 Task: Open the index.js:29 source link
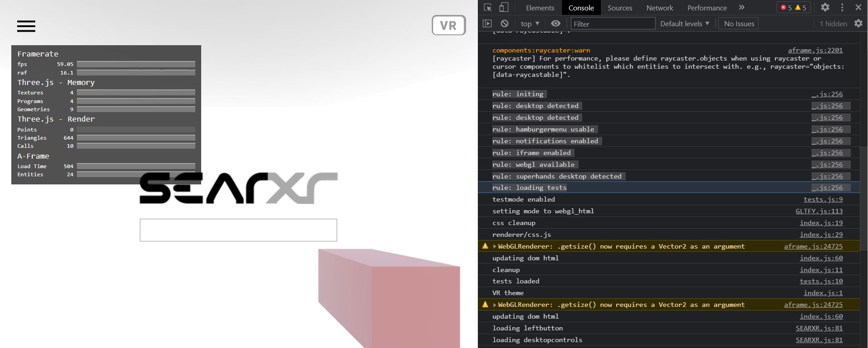(x=821, y=235)
